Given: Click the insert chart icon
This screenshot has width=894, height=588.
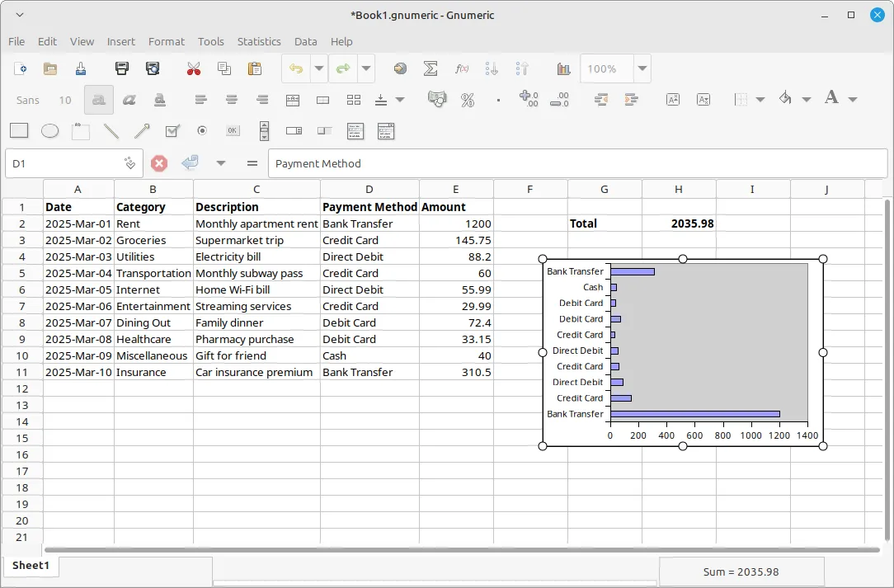Looking at the screenshot, I should tap(564, 69).
